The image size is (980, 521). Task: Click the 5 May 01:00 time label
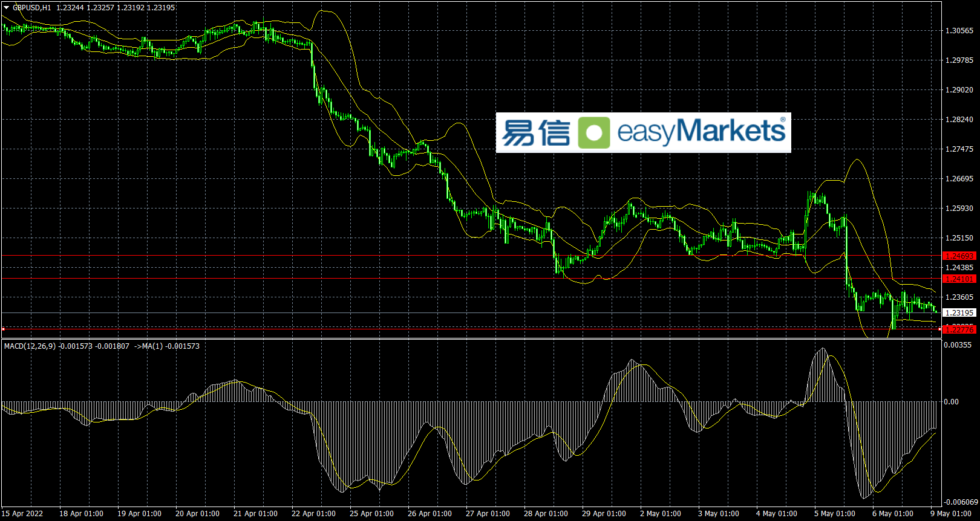(835, 514)
